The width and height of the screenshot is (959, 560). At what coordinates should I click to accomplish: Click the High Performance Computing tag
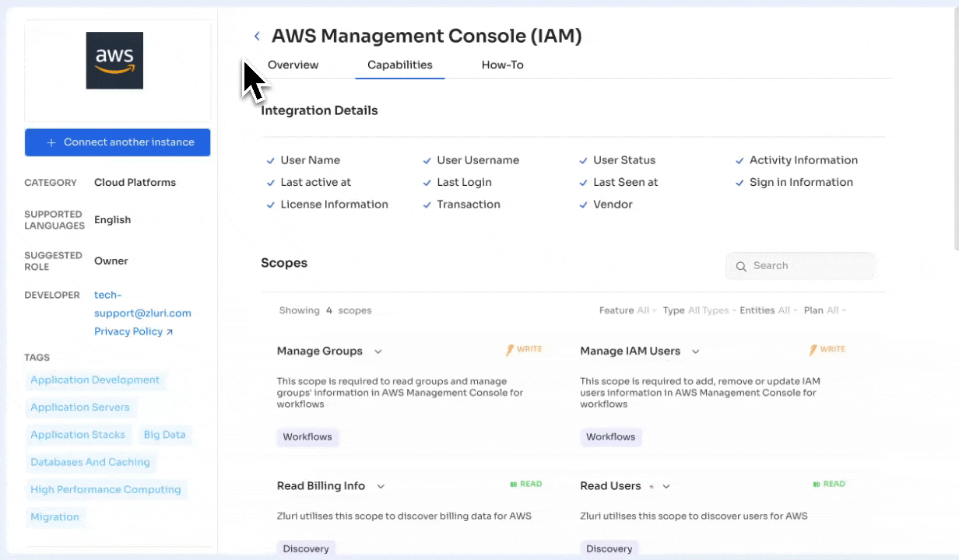106,489
